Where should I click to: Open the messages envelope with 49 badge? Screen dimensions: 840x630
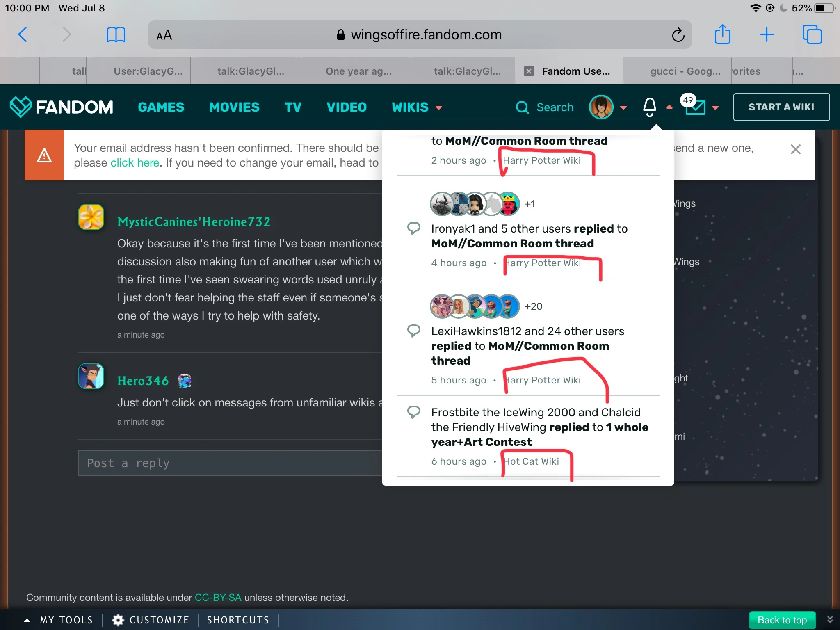point(696,107)
